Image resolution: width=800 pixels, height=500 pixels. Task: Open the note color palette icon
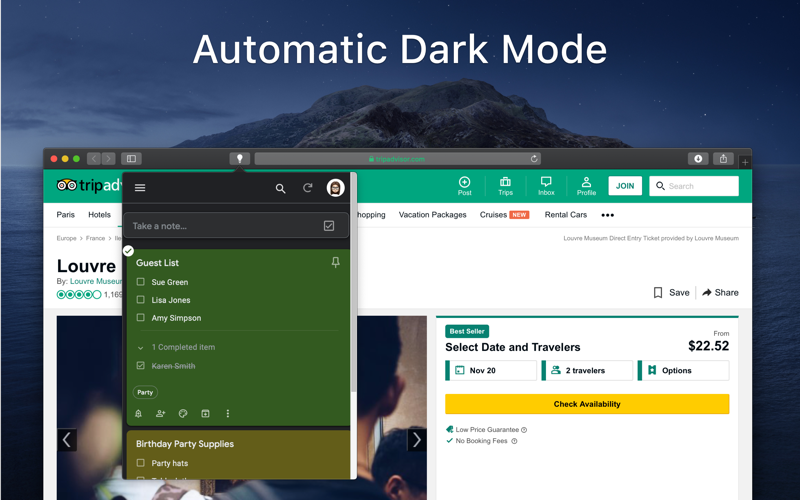coord(183,414)
